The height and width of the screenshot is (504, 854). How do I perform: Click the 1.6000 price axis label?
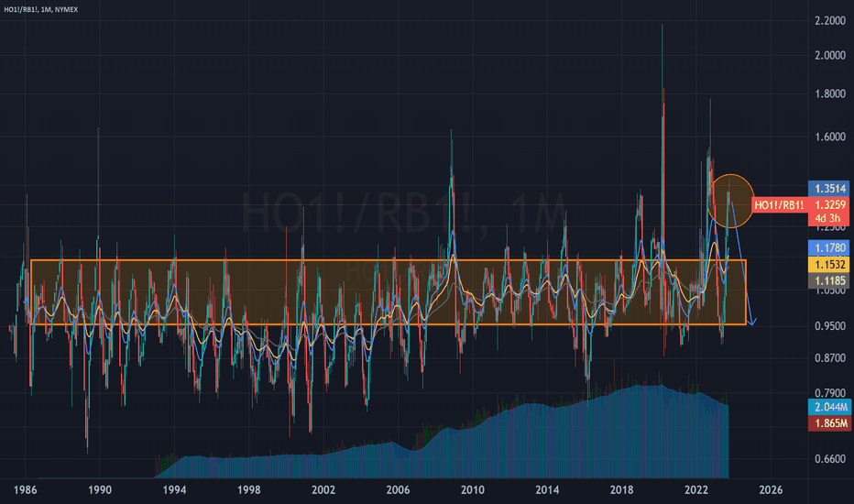click(x=830, y=137)
